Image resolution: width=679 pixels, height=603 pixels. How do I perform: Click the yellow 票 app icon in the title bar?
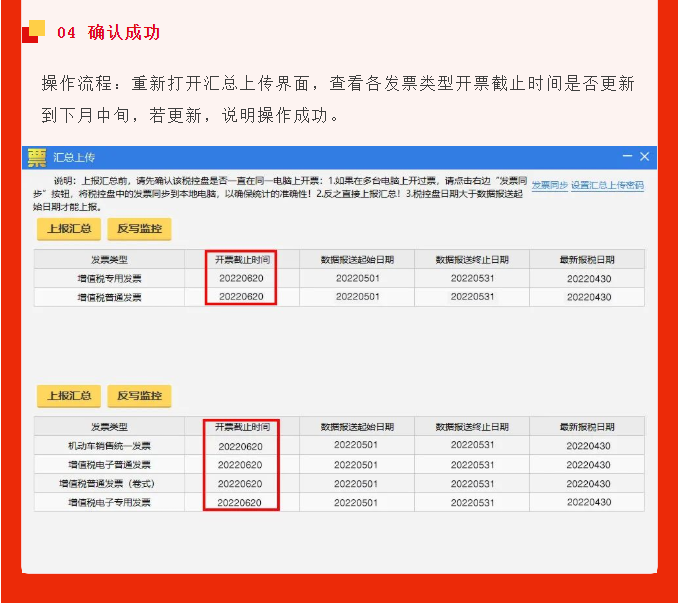37,157
